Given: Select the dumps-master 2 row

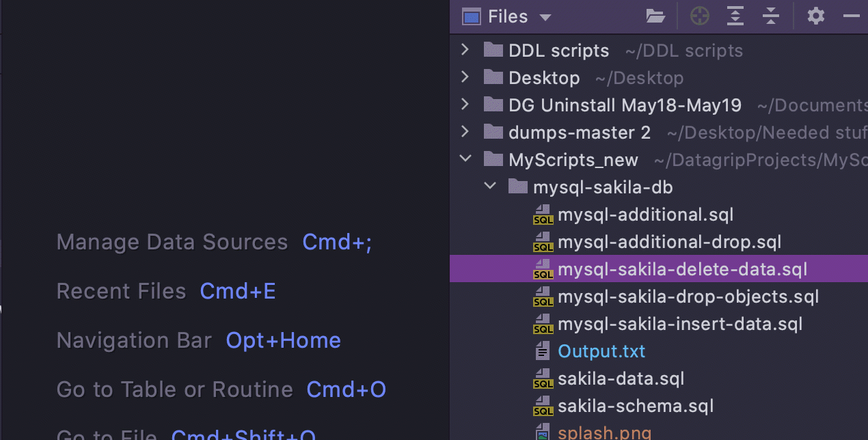Looking at the screenshot, I should click(659, 132).
